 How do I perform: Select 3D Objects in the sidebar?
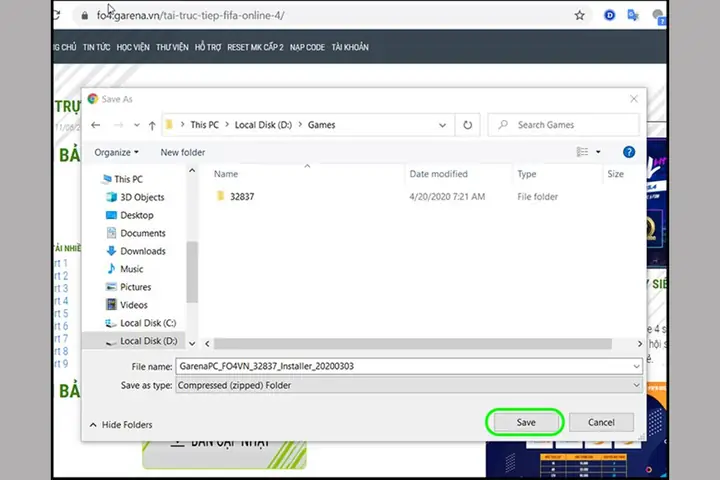pyautogui.click(x=135, y=197)
